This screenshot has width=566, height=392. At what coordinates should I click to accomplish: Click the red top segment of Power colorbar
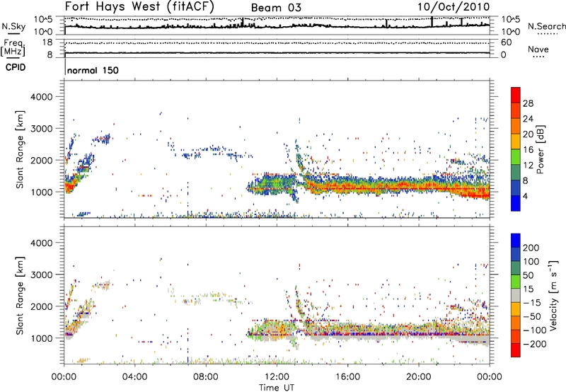coord(516,95)
